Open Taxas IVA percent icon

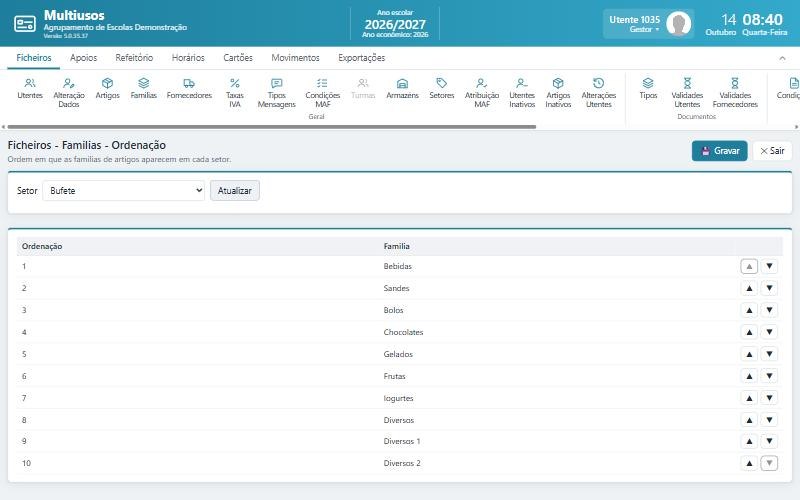tap(235, 92)
